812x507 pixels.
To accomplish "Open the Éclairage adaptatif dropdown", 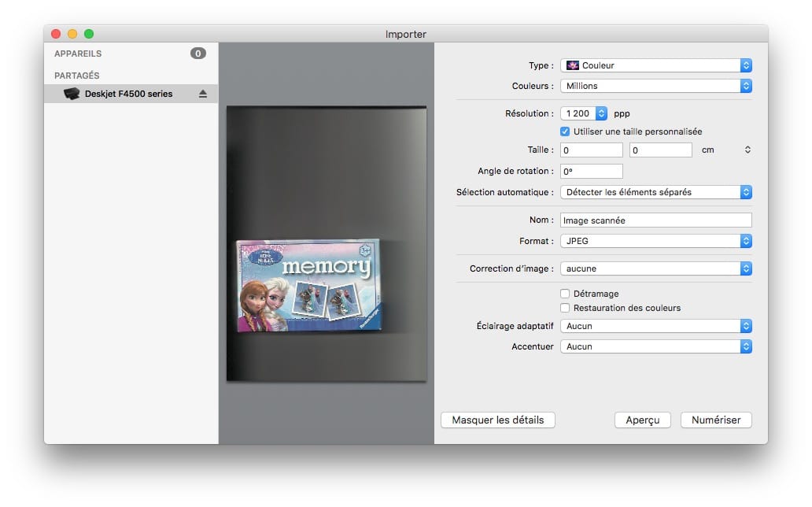I will (655, 326).
